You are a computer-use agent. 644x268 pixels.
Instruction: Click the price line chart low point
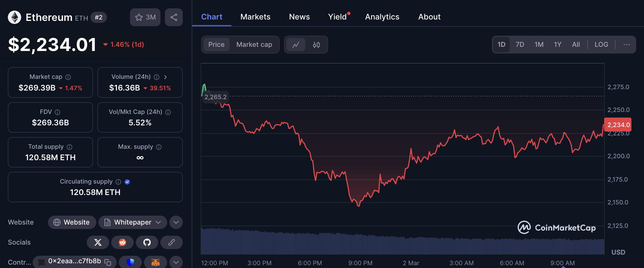[359, 206]
